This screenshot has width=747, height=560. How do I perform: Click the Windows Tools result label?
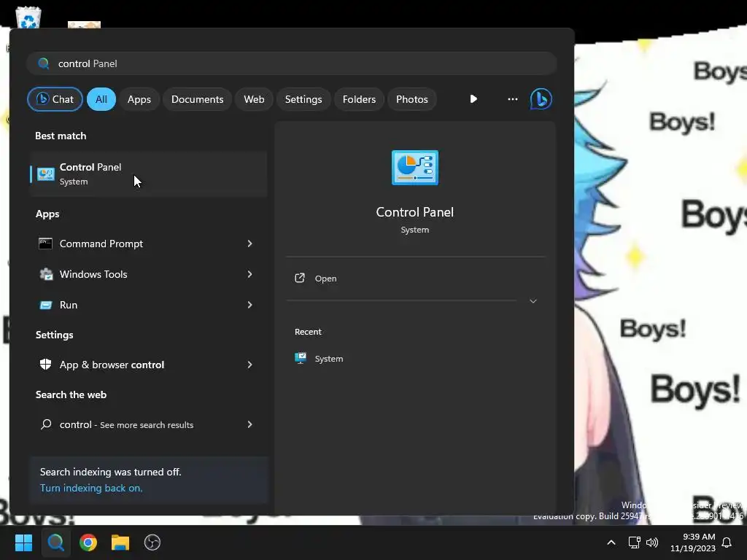93,274
